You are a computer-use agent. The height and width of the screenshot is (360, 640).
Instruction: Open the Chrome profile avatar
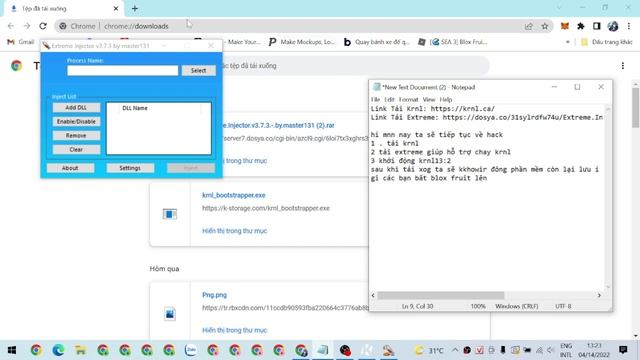coord(613,26)
